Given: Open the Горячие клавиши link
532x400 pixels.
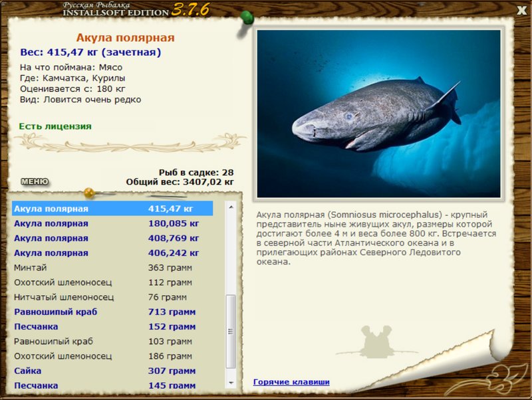Looking at the screenshot, I should pyautogui.click(x=291, y=381).
